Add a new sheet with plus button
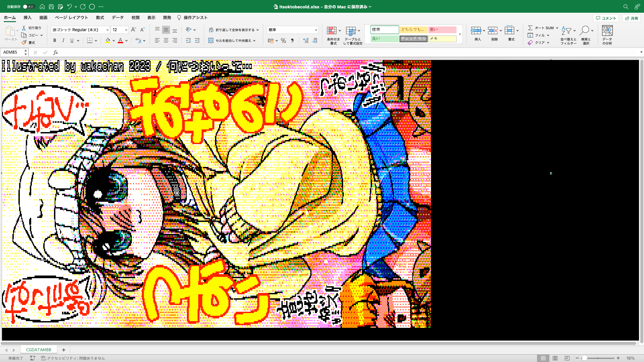644x362 pixels. pyautogui.click(x=63, y=350)
